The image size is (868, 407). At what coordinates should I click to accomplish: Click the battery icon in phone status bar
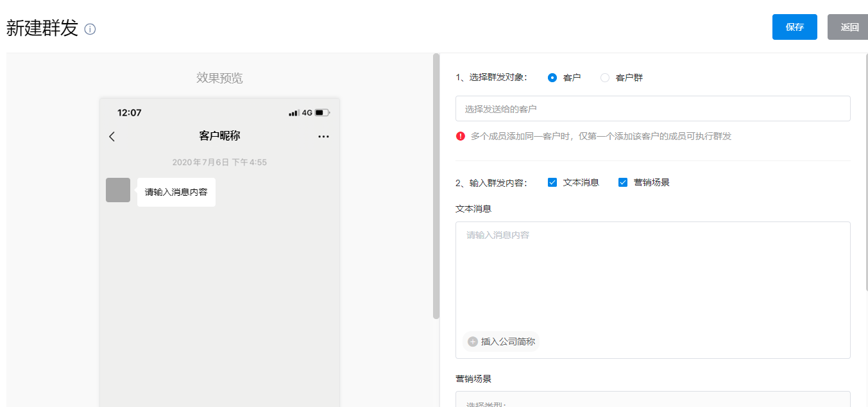tap(322, 113)
